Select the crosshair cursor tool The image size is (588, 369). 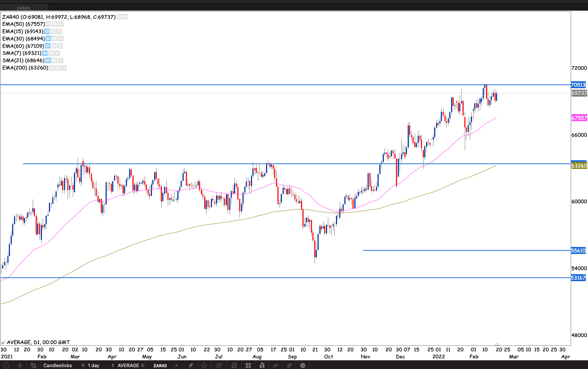20,365
